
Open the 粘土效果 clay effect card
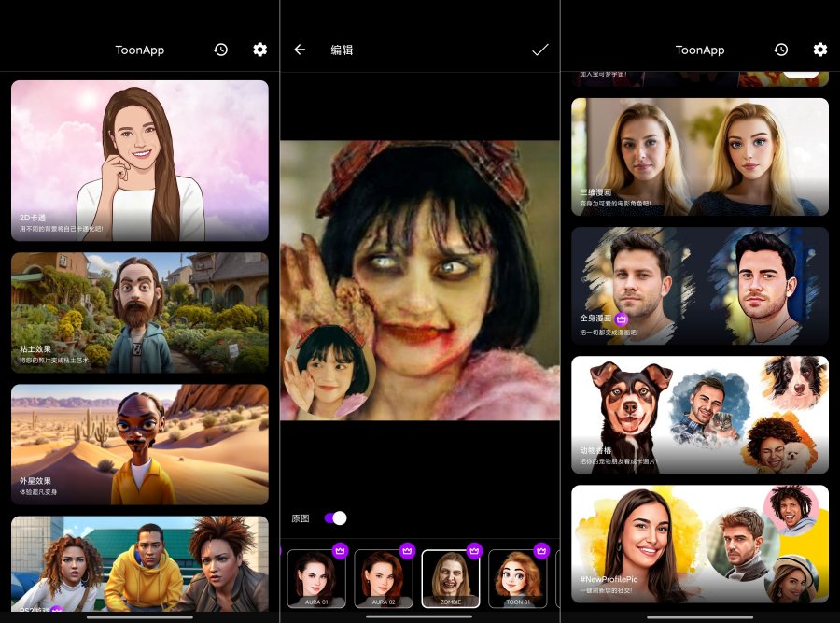[139, 313]
